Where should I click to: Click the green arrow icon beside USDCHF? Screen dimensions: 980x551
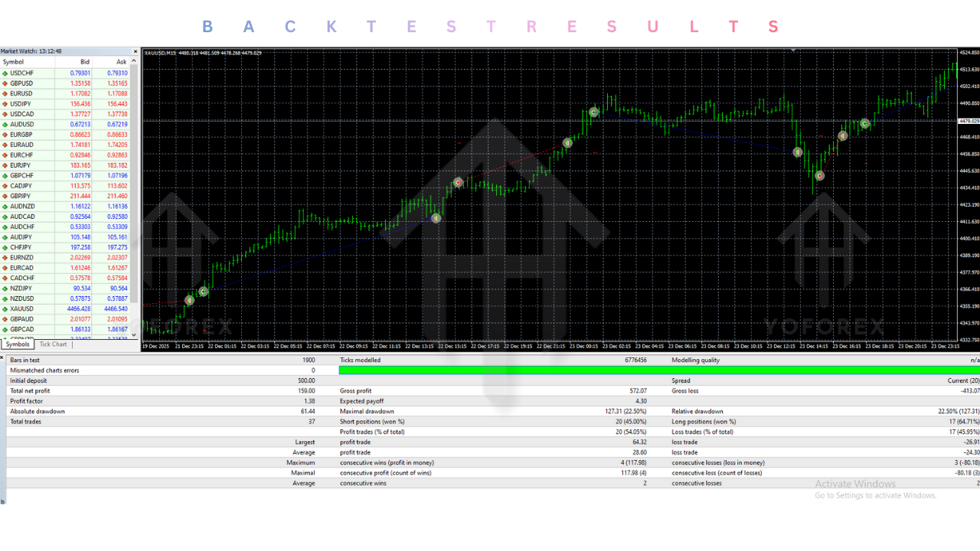(5, 73)
